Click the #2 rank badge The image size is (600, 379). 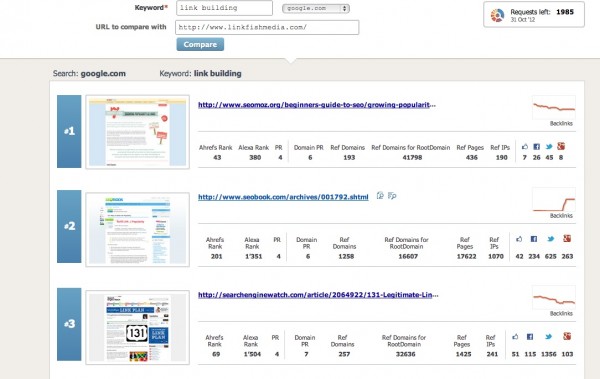click(x=69, y=226)
